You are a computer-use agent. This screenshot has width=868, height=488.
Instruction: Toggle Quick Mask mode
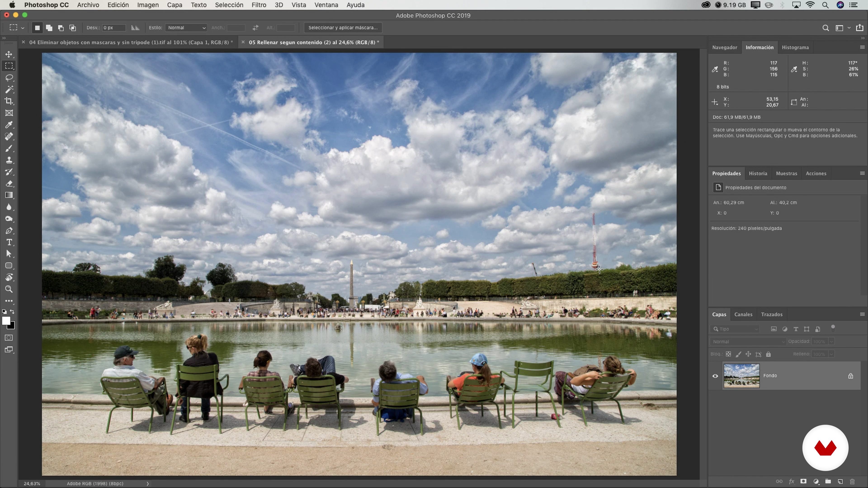click(9, 338)
